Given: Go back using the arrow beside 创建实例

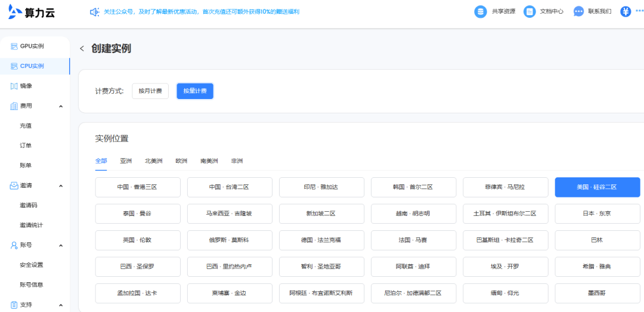Looking at the screenshot, I should click(x=82, y=48).
